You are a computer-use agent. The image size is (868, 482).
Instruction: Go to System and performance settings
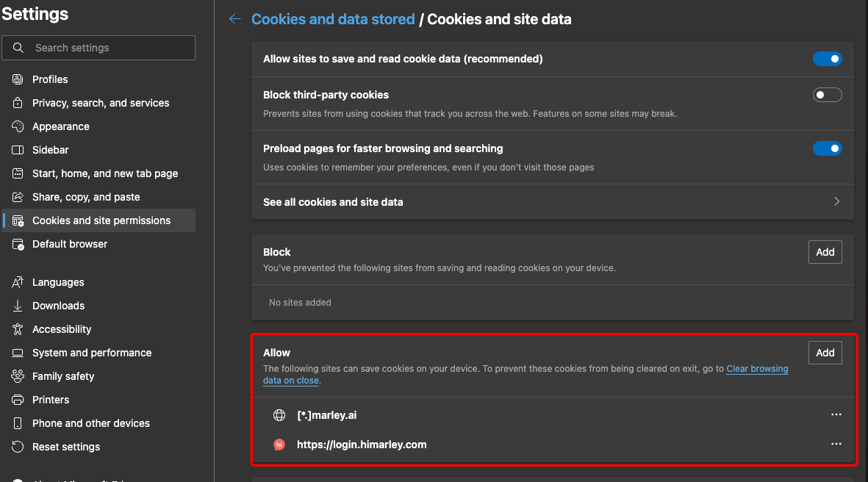(92, 353)
